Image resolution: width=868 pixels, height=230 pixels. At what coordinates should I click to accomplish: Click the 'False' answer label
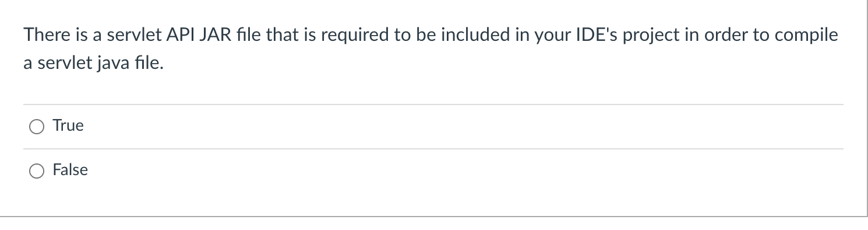(70, 170)
